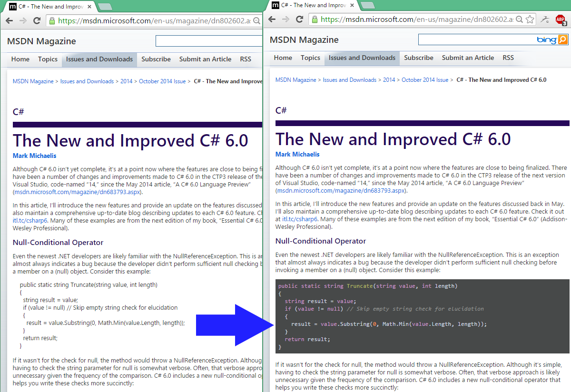The width and height of the screenshot is (571, 392).
Task: Open Topics in right window navigation
Action: (x=310, y=58)
